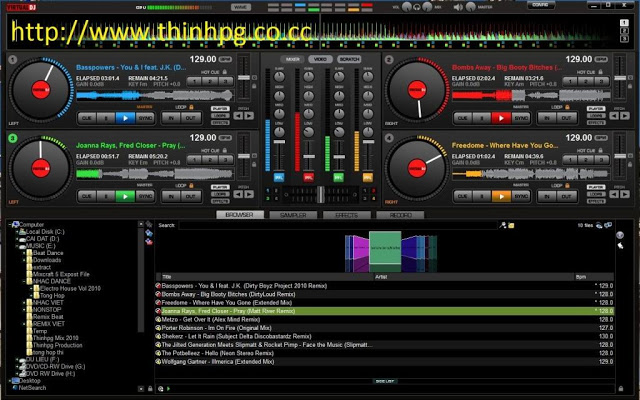Viewport: 640px width, 400px height.
Task: Trigger hot cue 2 on deck 2
Action: pos(586,81)
